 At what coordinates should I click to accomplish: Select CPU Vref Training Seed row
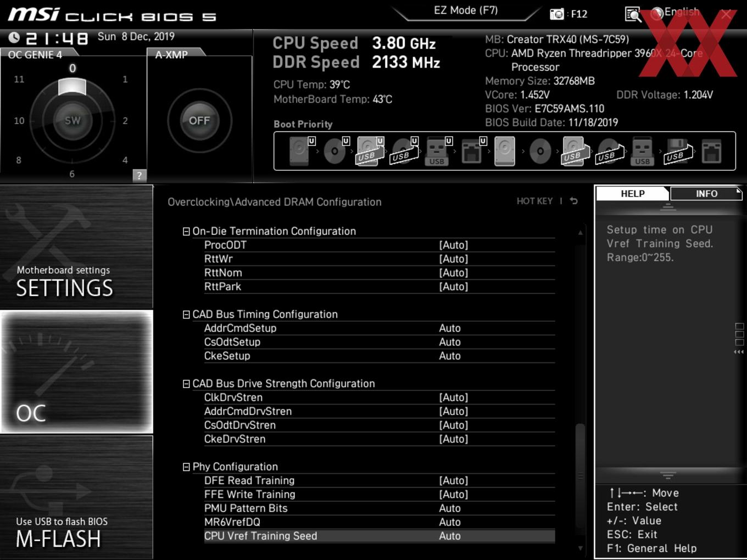[379, 536]
